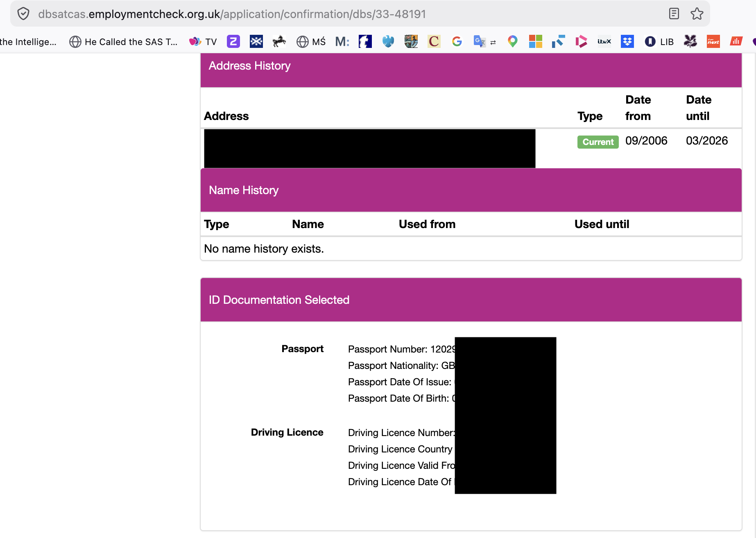Open the Google Maps pin bookmark
The image size is (756, 538).
click(x=512, y=41)
